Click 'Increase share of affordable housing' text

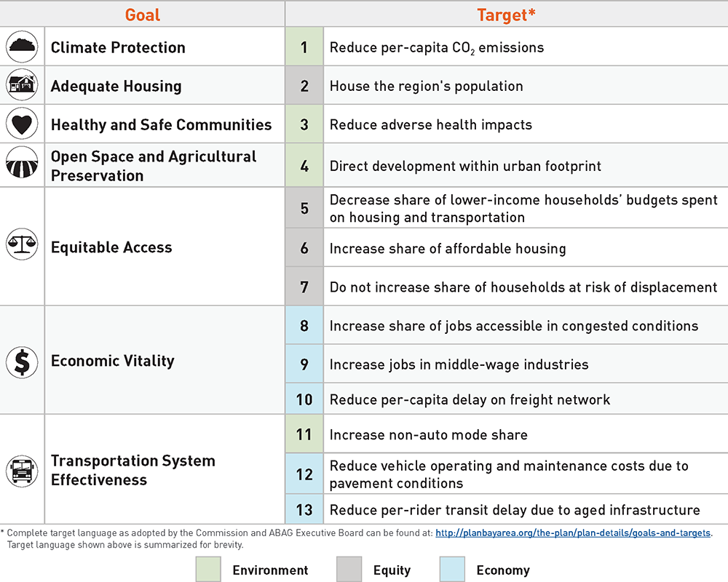coord(448,248)
